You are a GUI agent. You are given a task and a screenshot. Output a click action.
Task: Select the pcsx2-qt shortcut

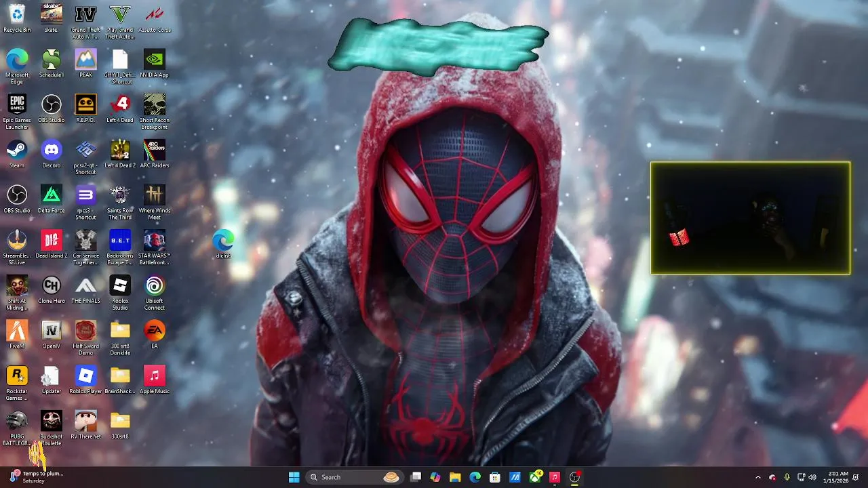85,157
